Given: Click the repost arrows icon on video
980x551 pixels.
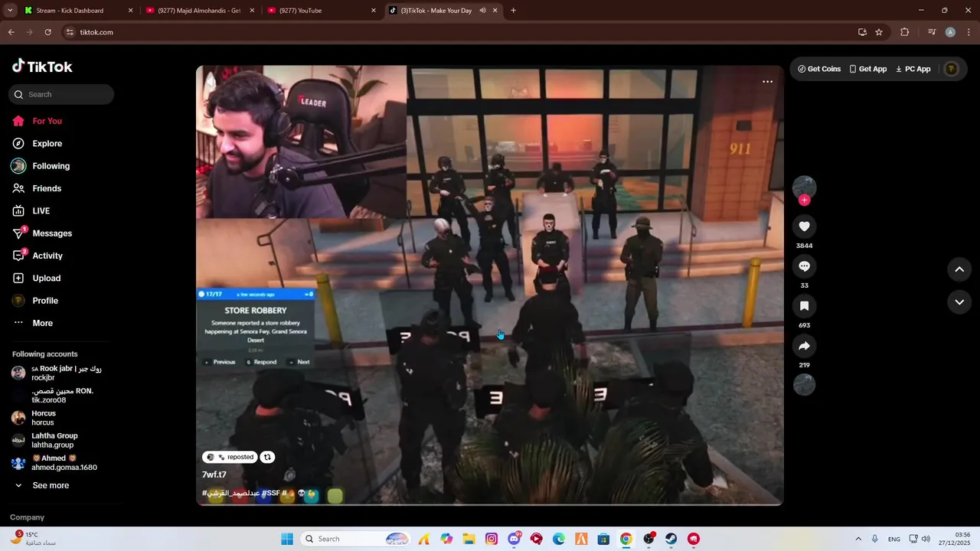Looking at the screenshot, I should (x=267, y=457).
